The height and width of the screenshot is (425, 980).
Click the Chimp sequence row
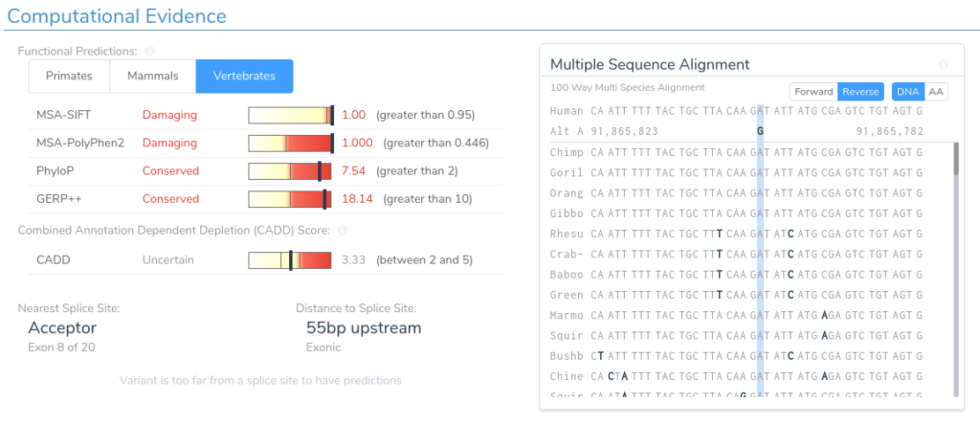[x=736, y=152]
